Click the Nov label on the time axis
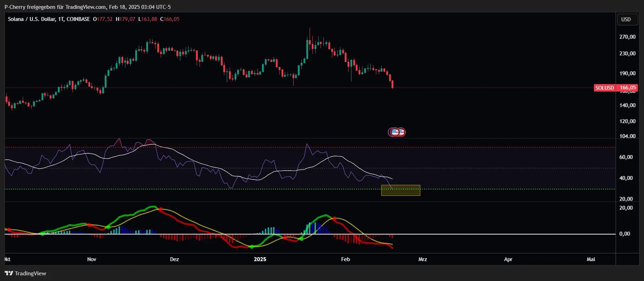Screen dimensions: 644x281 click(92, 259)
